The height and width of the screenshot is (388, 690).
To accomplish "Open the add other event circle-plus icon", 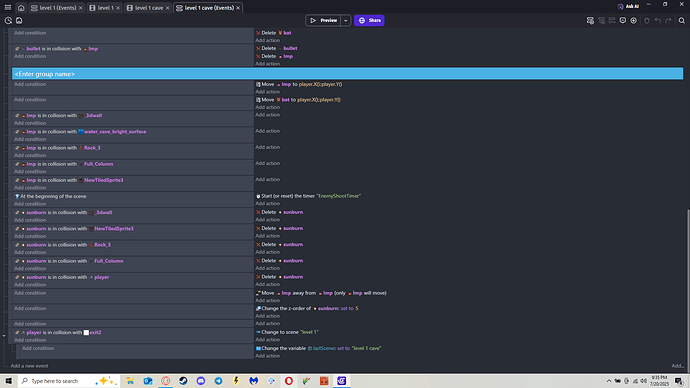I will (634, 20).
